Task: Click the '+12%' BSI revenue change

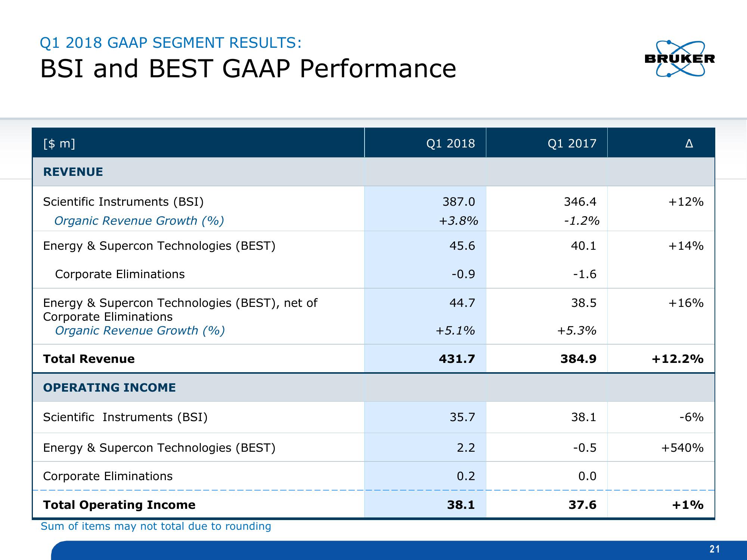Action: point(686,202)
